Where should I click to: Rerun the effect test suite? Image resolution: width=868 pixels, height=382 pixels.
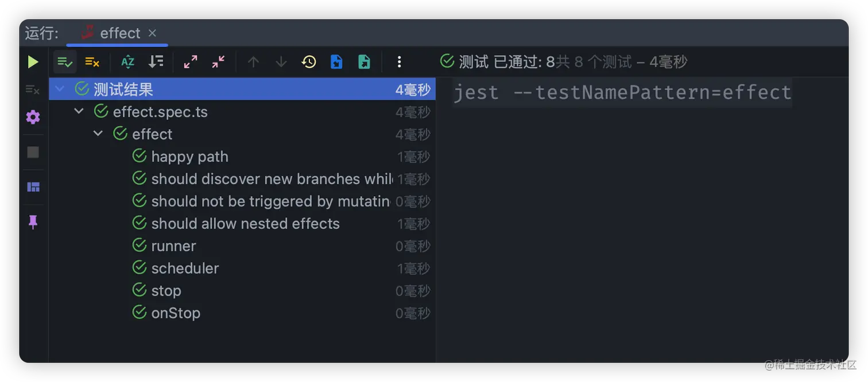[33, 61]
